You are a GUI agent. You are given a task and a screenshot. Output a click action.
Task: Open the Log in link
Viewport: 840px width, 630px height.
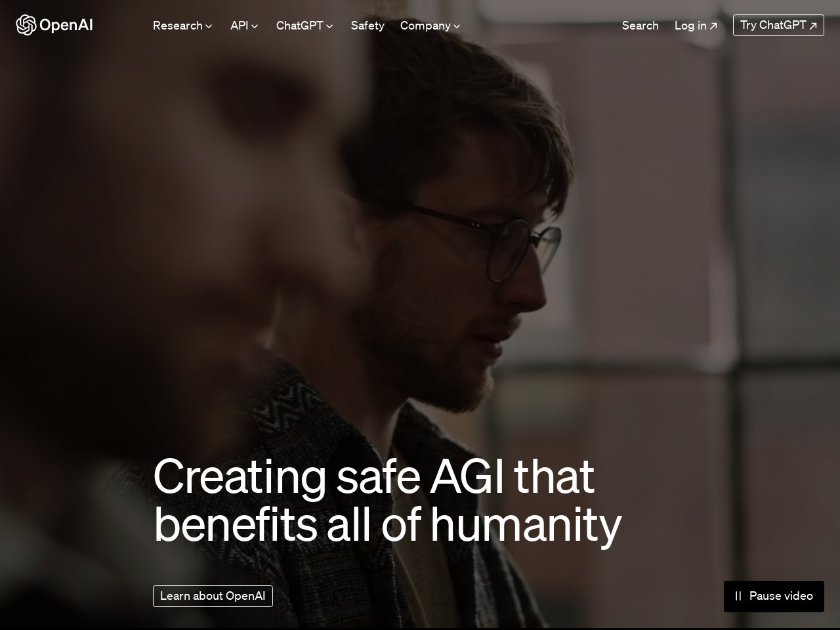[696, 26]
